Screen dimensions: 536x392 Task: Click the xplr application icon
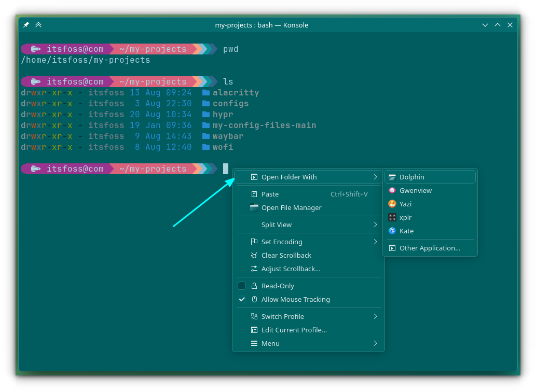coord(392,218)
